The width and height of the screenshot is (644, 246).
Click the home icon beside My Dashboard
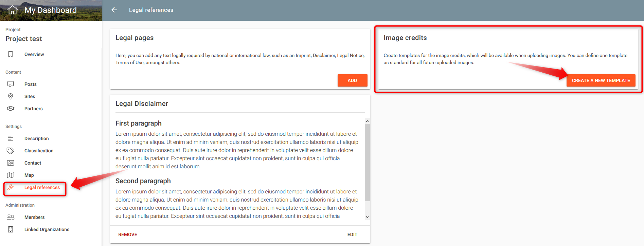click(13, 10)
